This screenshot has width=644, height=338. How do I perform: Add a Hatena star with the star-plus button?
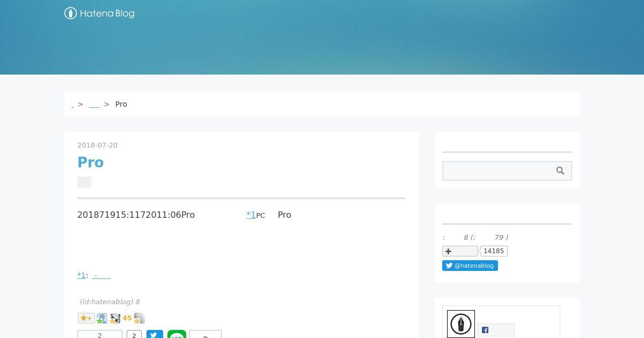click(86, 318)
